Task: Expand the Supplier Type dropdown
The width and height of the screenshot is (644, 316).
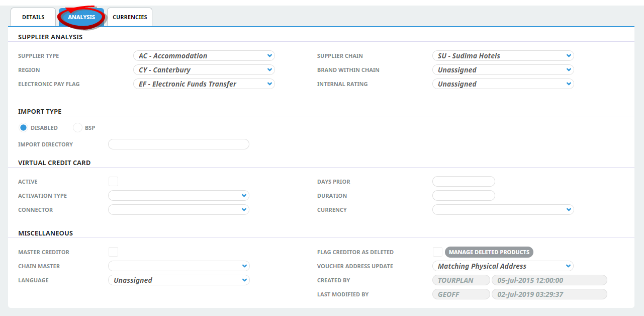Action: (x=204, y=56)
